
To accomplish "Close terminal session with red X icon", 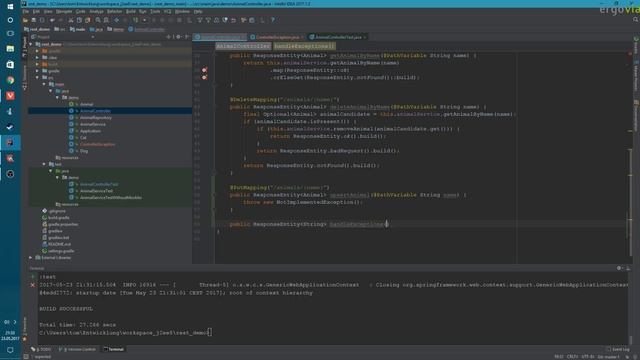I will tap(33, 285).
